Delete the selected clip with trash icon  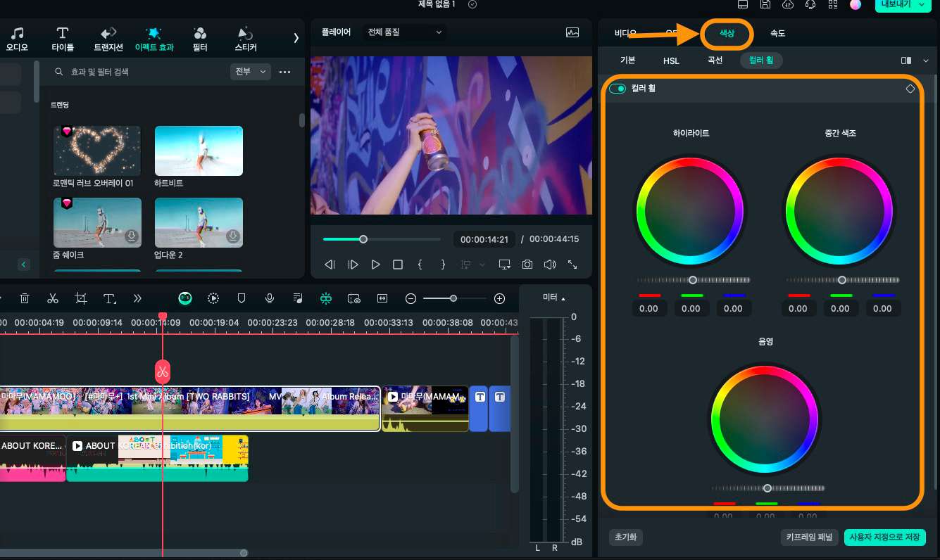(x=25, y=298)
